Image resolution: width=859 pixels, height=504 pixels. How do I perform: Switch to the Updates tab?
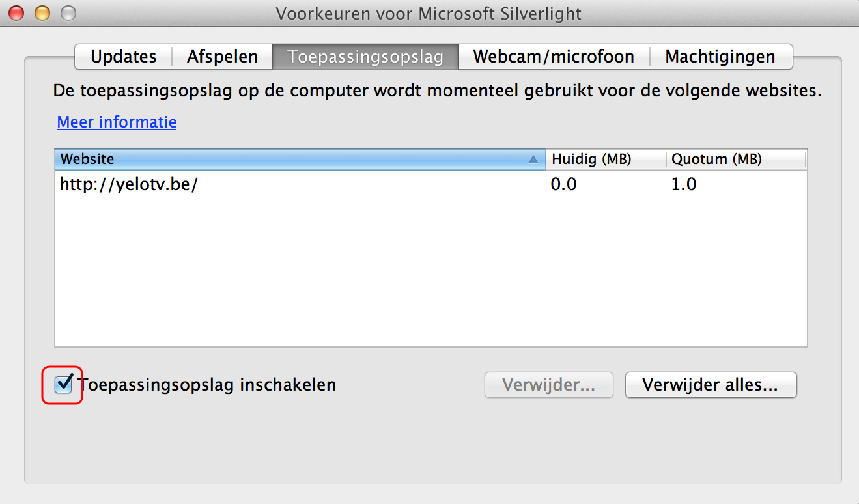click(124, 57)
